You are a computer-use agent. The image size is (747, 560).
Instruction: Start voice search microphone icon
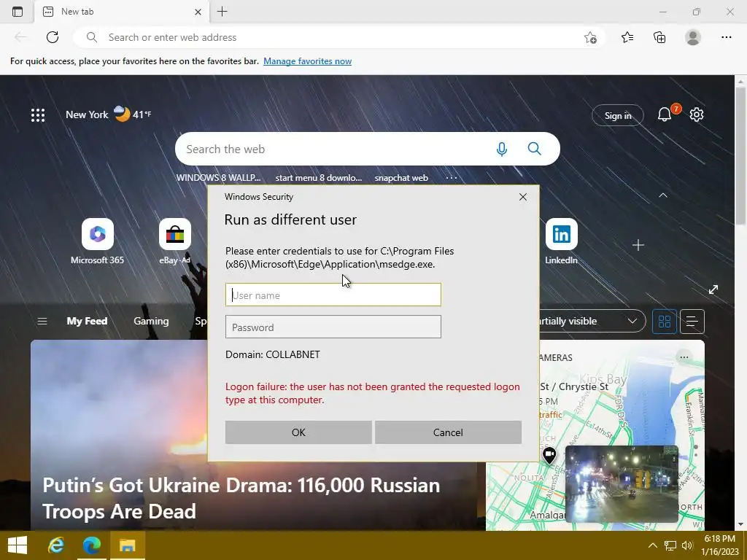coord(501,149)
